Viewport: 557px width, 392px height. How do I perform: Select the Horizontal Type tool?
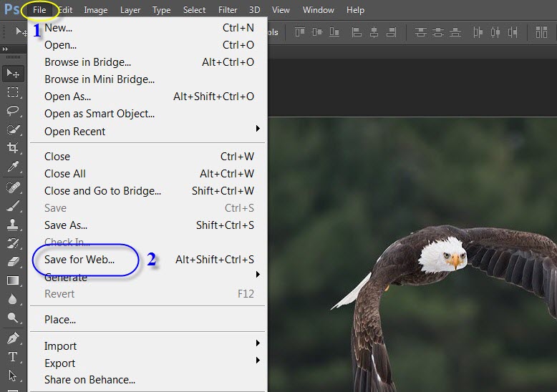coord(13,356)
